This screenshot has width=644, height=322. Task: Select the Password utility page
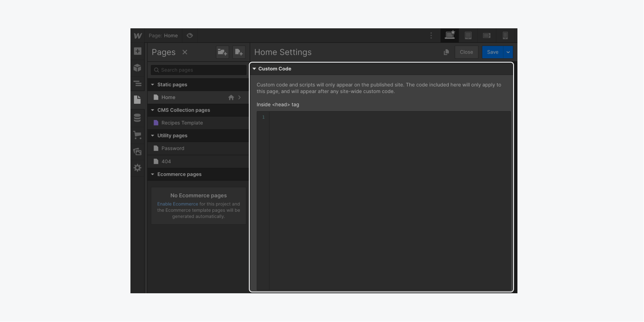(x=172, y=148)
